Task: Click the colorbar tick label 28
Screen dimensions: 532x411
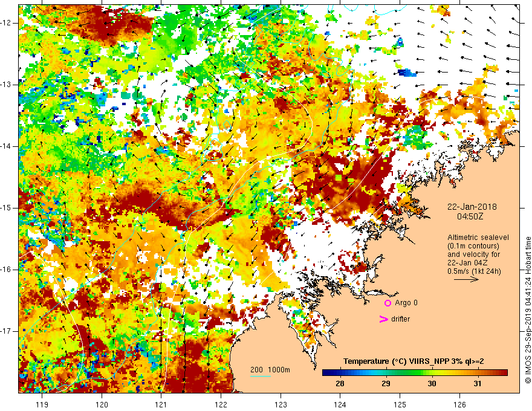Action: (340, 384)
